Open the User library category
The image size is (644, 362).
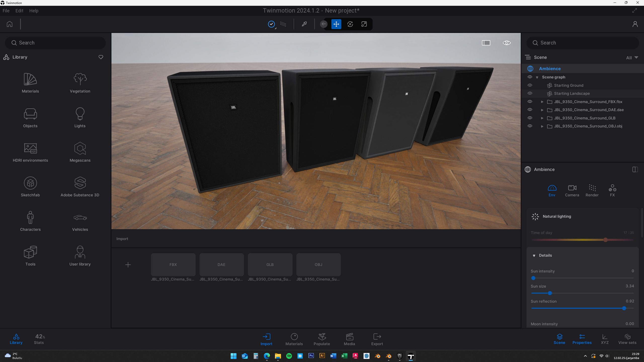[80, 256]
